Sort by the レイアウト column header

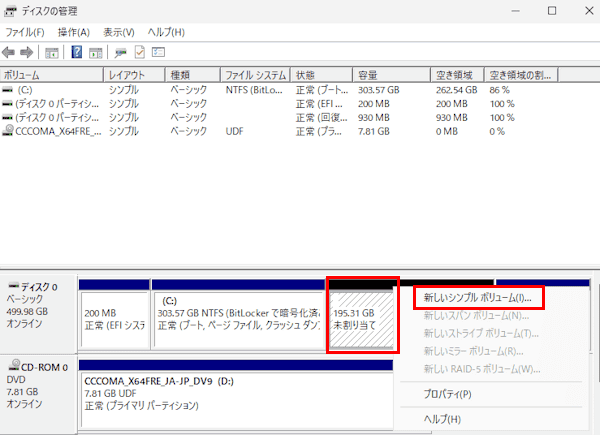(134, 75)
